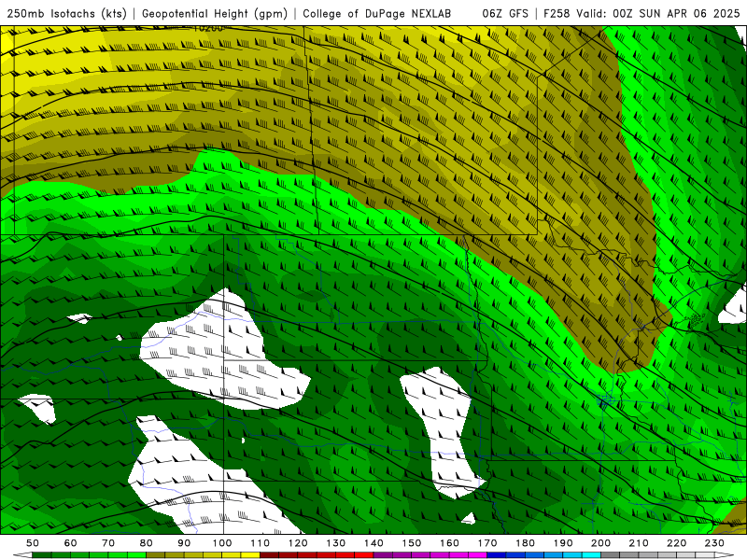747x560 pixels.
Task: Click the bright yellow colorbar swatch before 110
Action: (250, 555)
